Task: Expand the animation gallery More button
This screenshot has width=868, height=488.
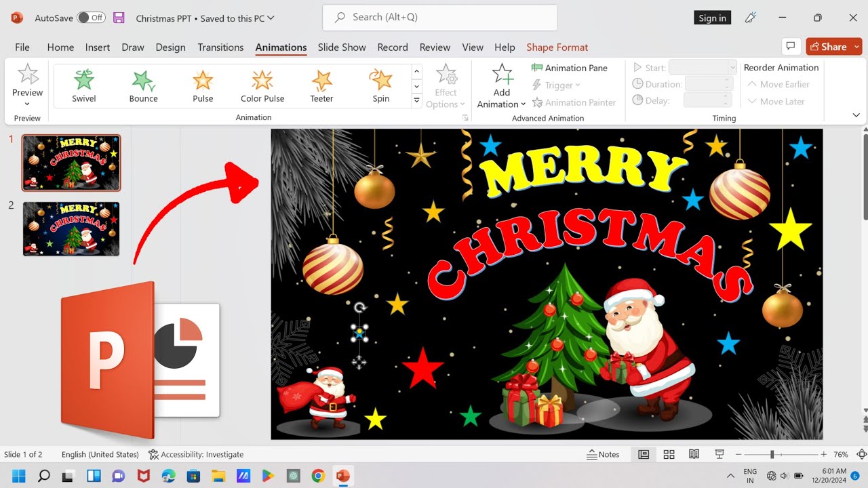Action: tap(417, 100)
